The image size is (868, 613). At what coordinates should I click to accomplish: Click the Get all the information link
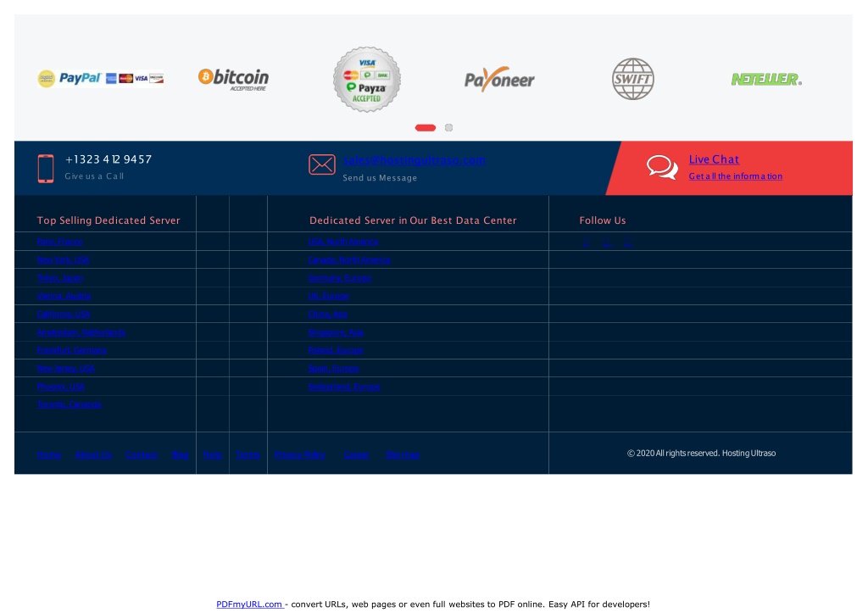(x=735, y=176)
